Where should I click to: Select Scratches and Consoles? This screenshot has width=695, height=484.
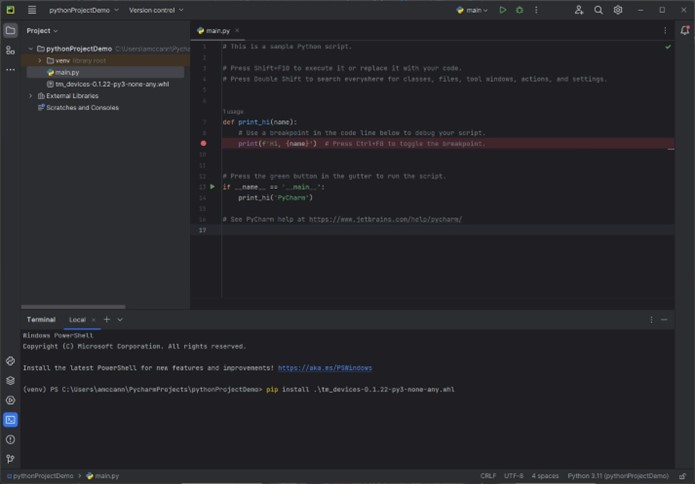(78, 107)
